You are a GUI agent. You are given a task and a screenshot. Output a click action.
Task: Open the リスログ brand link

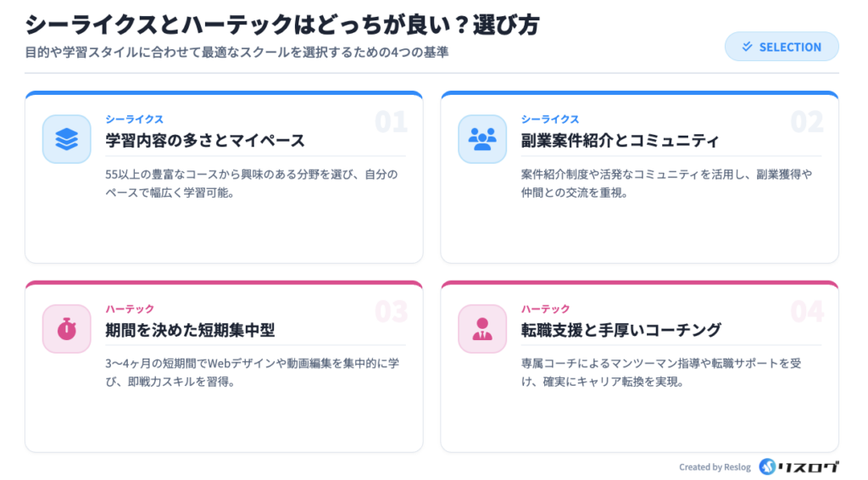[810, 466]
